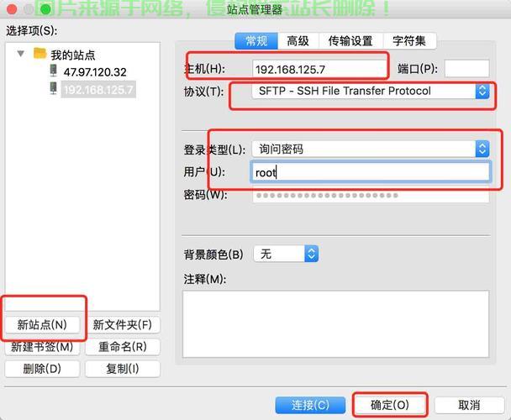511x420 pixels.
Task: Open the 协议 SFTP protocol dropdown
Action: 371,92
